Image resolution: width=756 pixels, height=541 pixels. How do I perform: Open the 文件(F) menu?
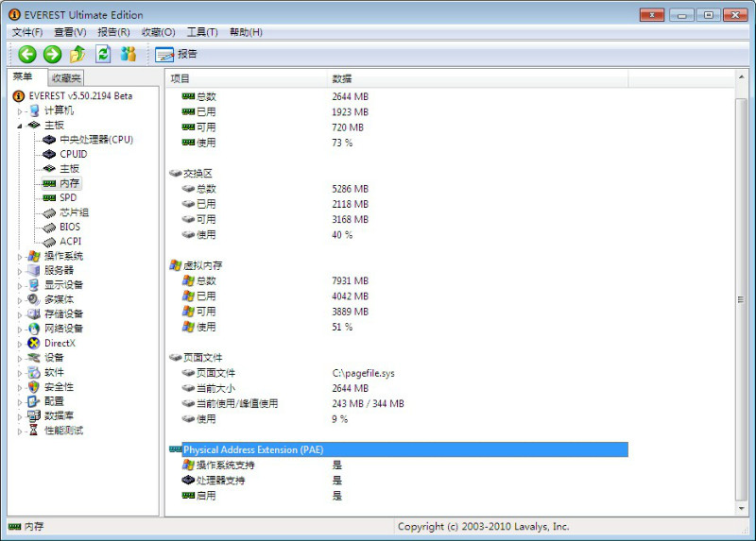[x=27, y=32]
